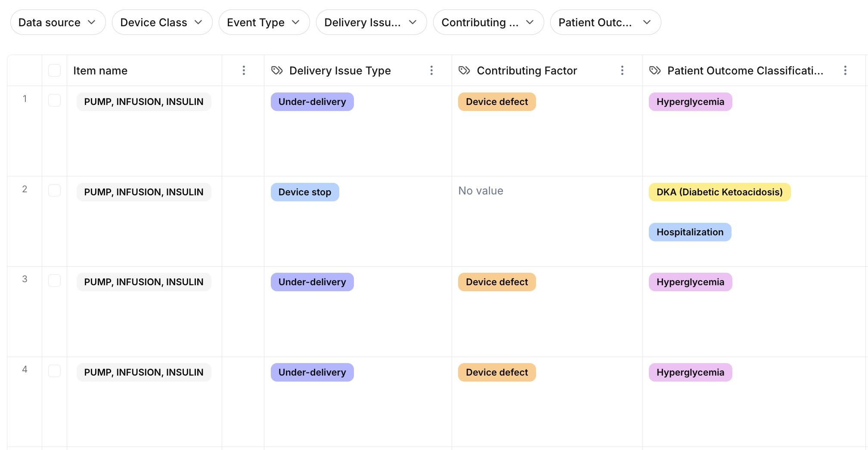868x450 pixels.
Task: Check the checkbox for row 1
Action: pos(54,101)
